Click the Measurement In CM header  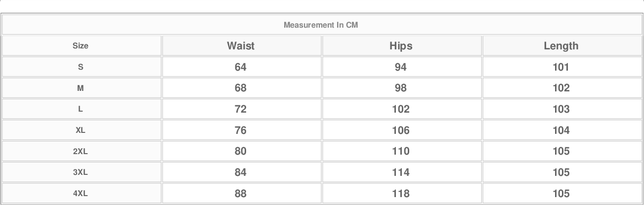321,25
